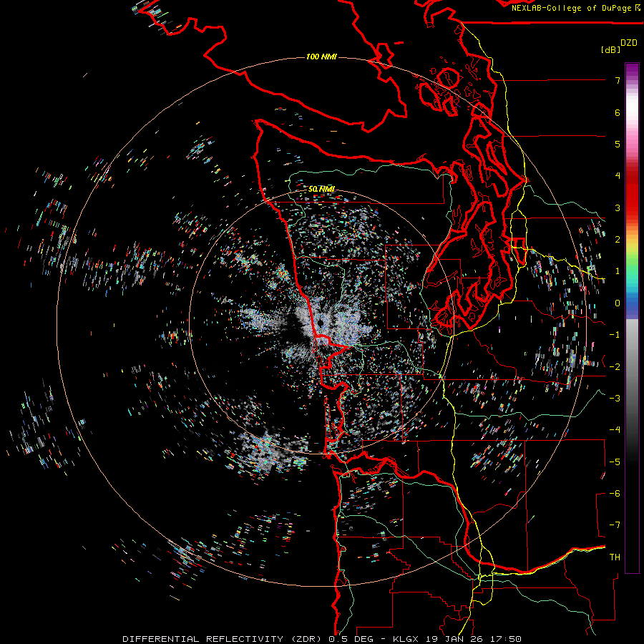
Task: Click the 50 NMI range ring label
Action: [x=321, y=189]
